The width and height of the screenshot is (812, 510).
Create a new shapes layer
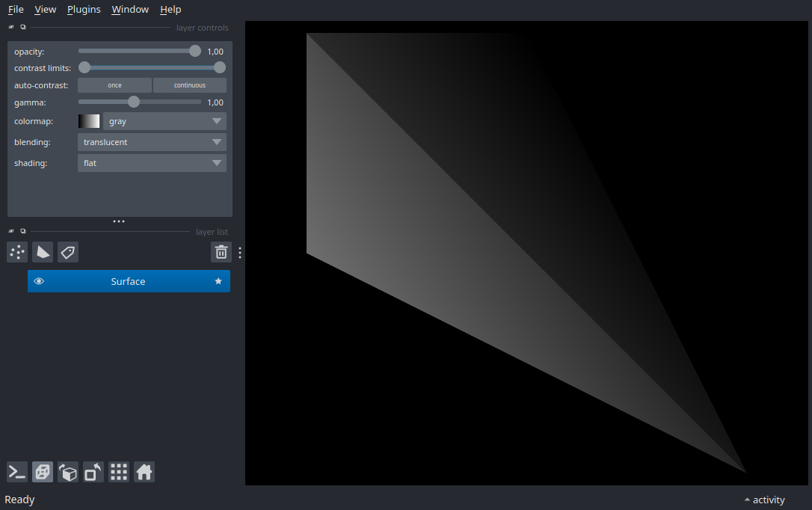(x=43, y=252)
